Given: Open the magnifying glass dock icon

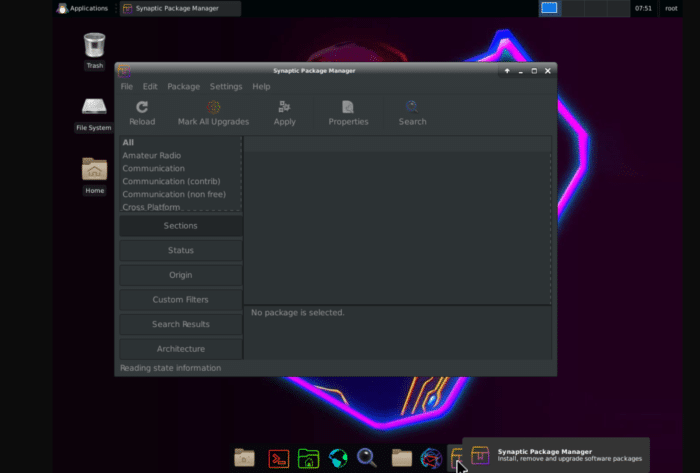Looking at the screenshot, I should [x=367, y=458].
